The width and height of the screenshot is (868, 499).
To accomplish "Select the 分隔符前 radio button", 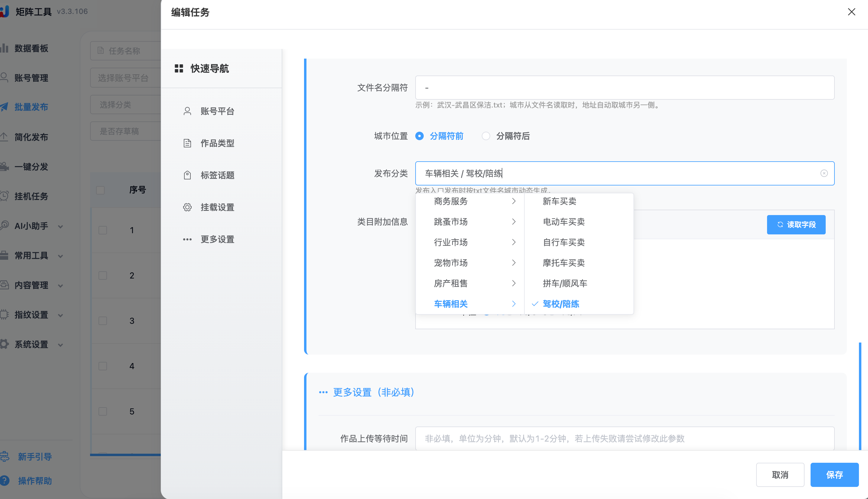I will [419, 136].
